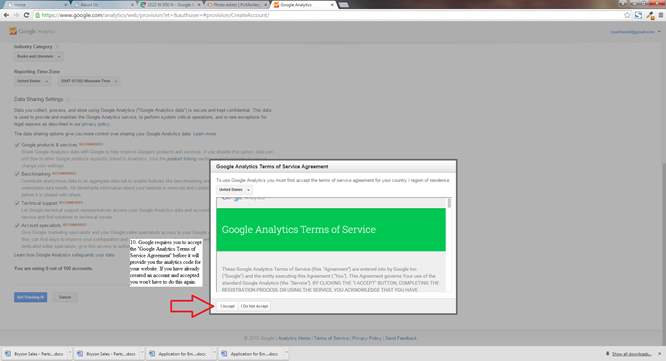Open the Books and Literature industry dropdown

39,56
